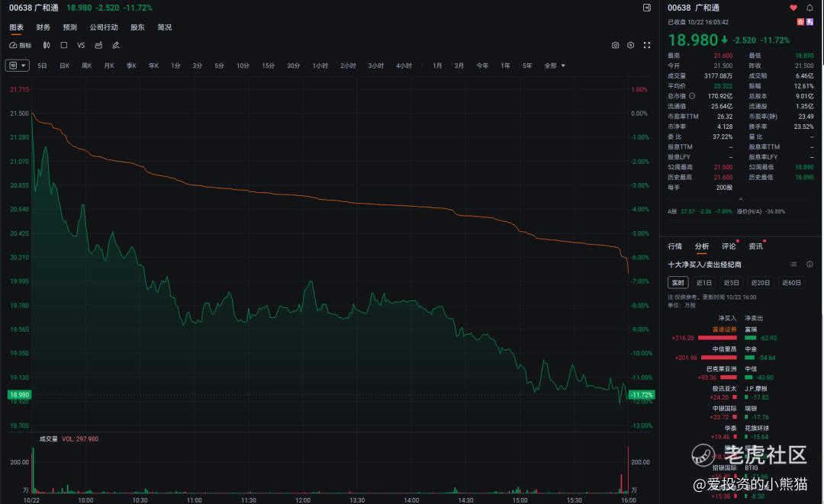Open the 公司行动 tab
Screen dimensions: 824x504
pyautogui.click(x=104, y=27)
